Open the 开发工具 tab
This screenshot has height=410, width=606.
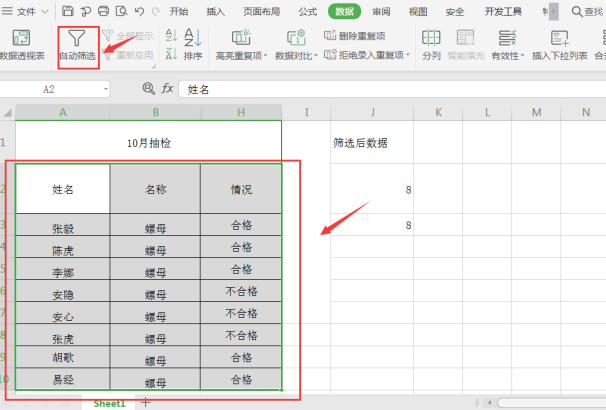[x=503, y=12]
